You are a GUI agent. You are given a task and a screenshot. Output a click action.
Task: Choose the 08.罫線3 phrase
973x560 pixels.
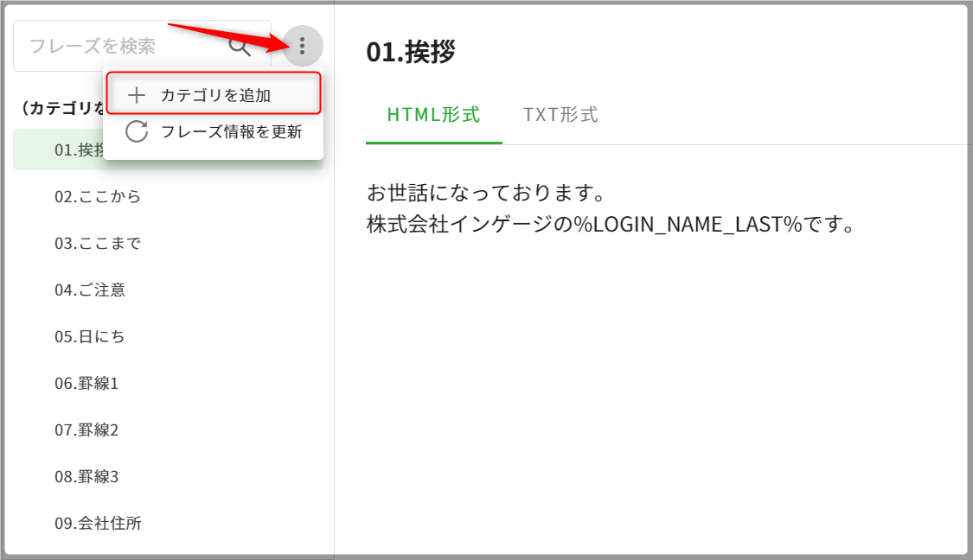coord(86,476)
